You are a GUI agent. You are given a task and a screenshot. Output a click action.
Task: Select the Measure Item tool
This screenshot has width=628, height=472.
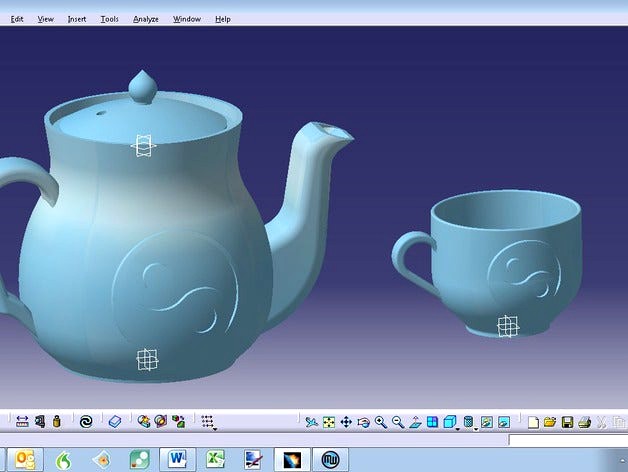(x=40, y=422)
